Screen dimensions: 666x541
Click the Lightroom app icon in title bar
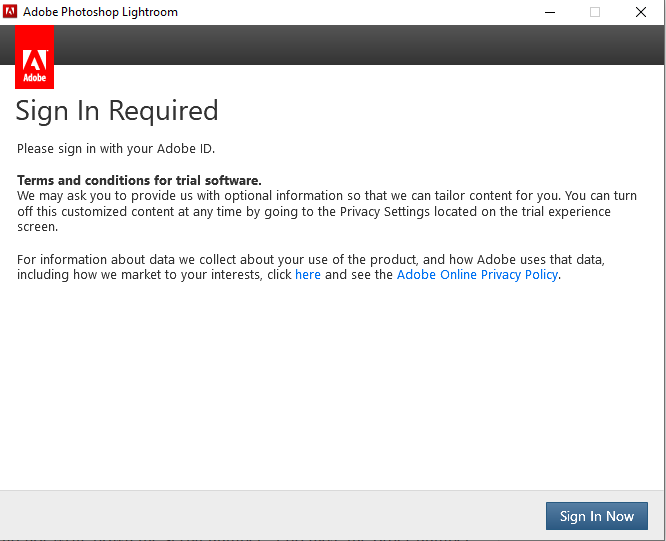click(10, 12)
